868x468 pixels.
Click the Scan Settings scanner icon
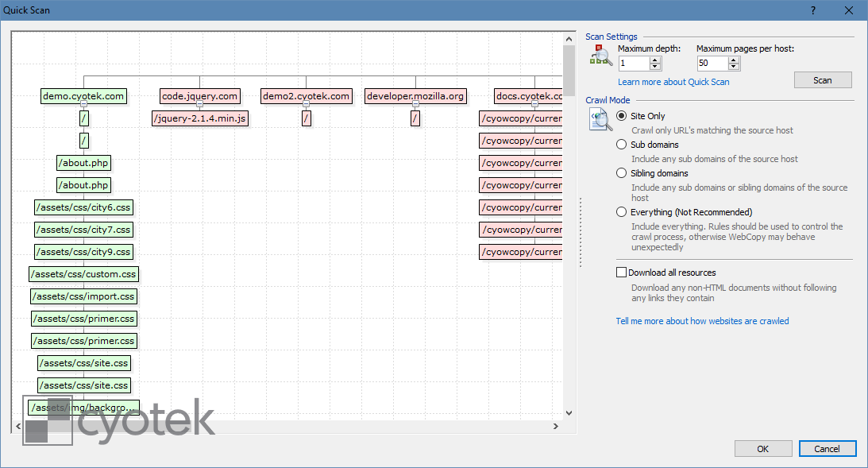click(601, 53)
